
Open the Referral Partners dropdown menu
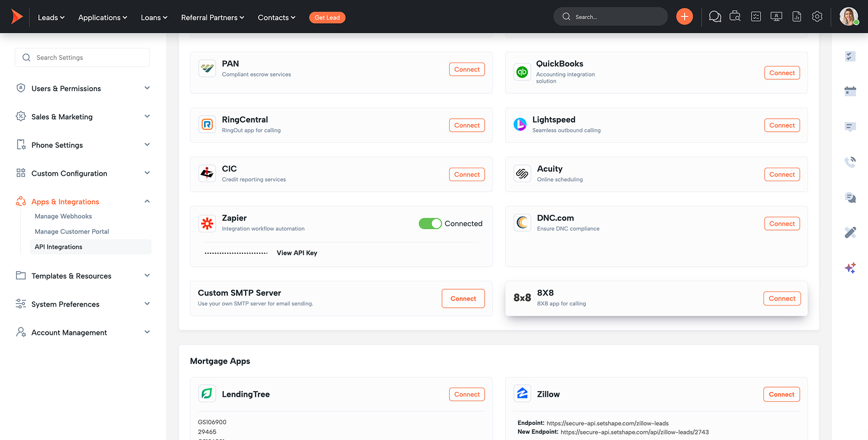click(x=213, y=17)
